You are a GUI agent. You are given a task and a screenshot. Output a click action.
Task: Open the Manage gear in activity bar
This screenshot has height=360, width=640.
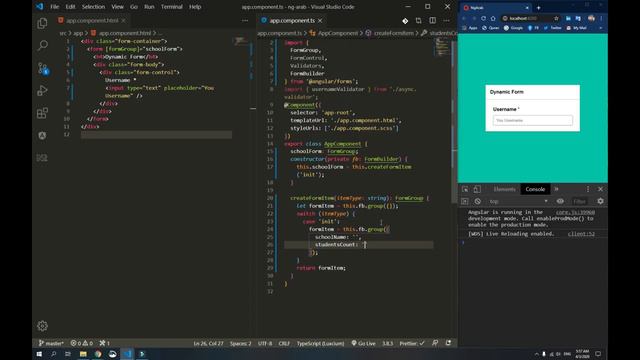pos(42,326)
